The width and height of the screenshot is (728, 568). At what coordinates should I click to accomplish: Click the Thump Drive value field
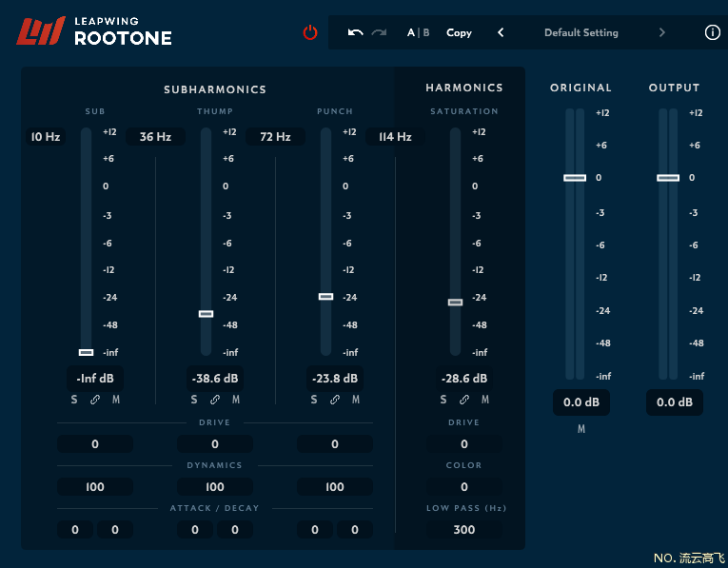[x=215, y=444]
